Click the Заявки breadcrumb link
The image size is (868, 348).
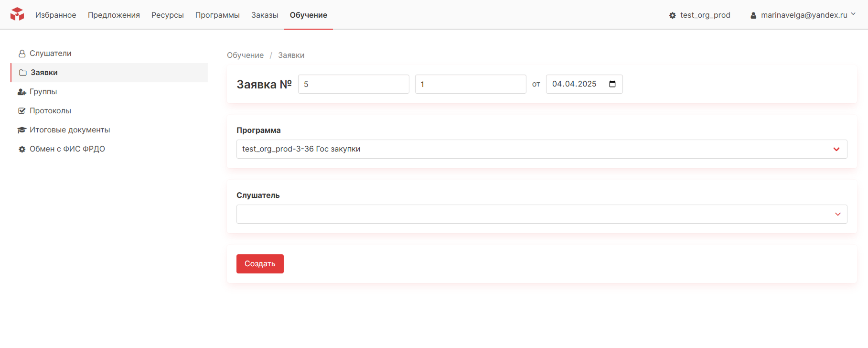[291, 55]
